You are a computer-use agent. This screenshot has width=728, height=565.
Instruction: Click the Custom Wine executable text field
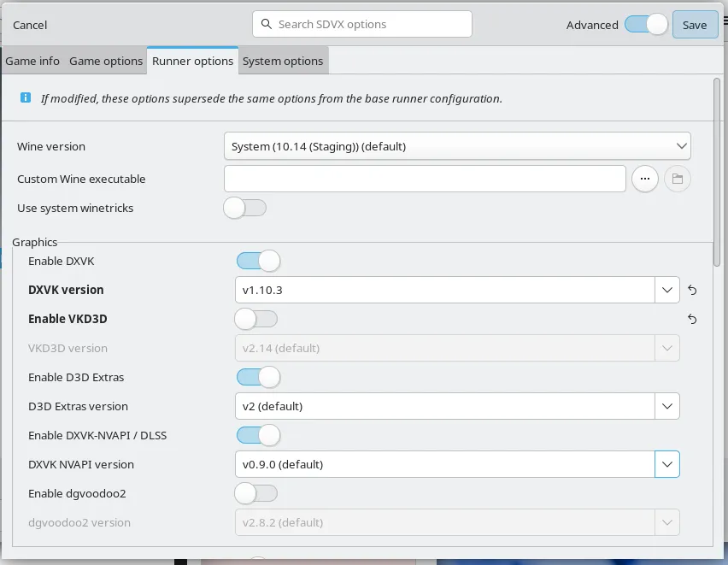[425, 179]
